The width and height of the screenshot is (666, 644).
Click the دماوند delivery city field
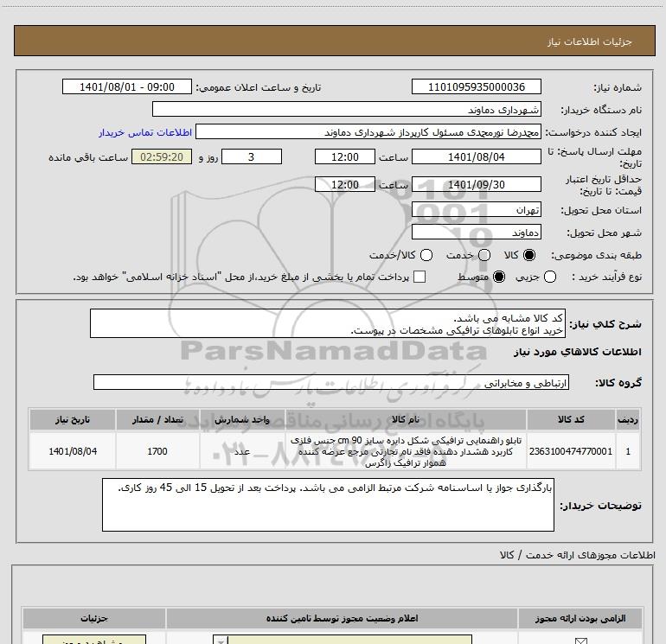tap(476, 232)
